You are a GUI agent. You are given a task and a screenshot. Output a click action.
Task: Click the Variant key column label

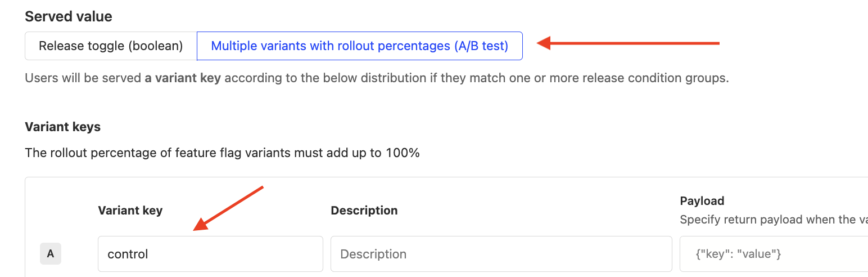click(x=130, y=211)
